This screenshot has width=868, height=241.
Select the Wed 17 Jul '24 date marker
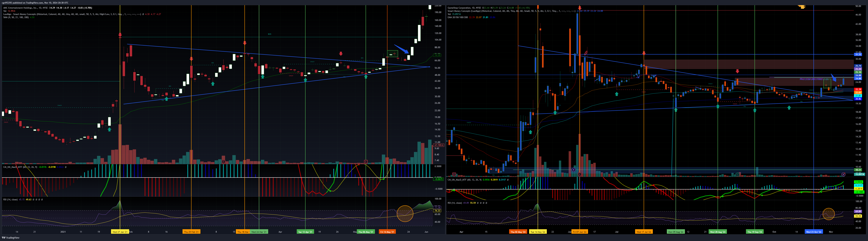[x=644, y=232]
